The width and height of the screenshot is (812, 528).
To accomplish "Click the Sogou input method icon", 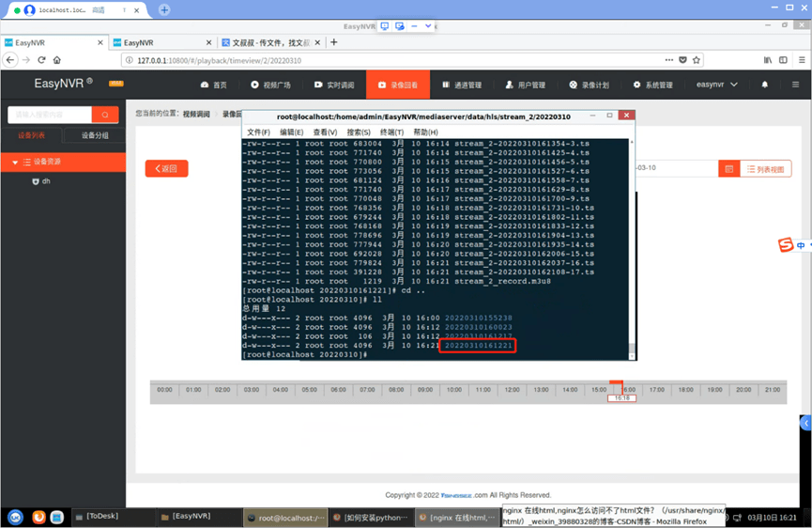I will point(786,244).
